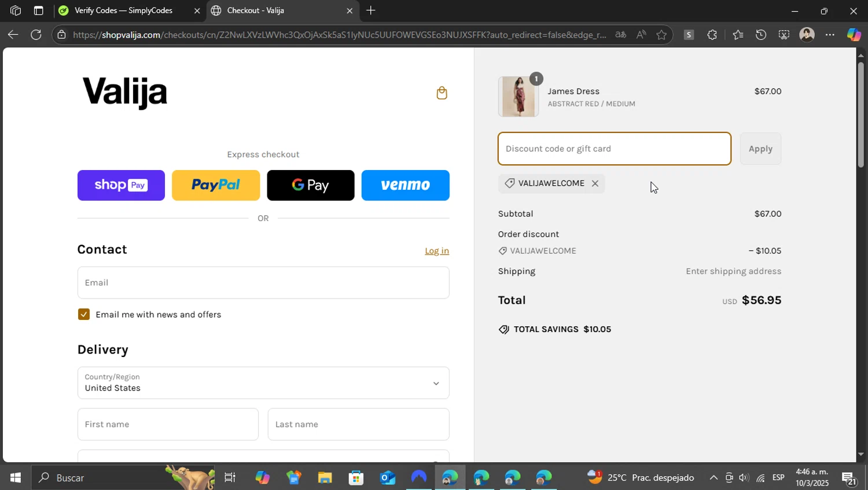Open browser extensions menu
Image resolution: width=868 pixels, height=490 pixels.
coord(712,35)
